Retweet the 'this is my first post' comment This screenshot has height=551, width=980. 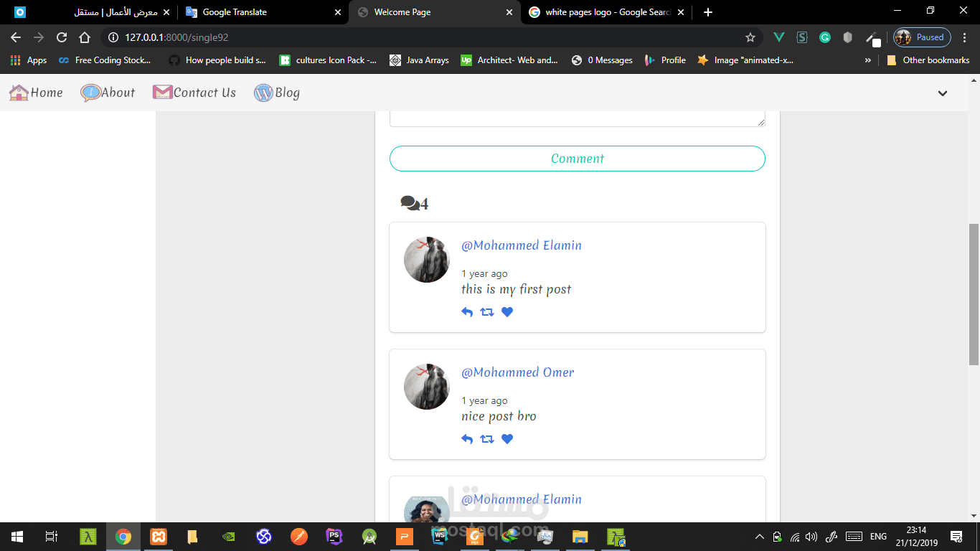(487, 312)
